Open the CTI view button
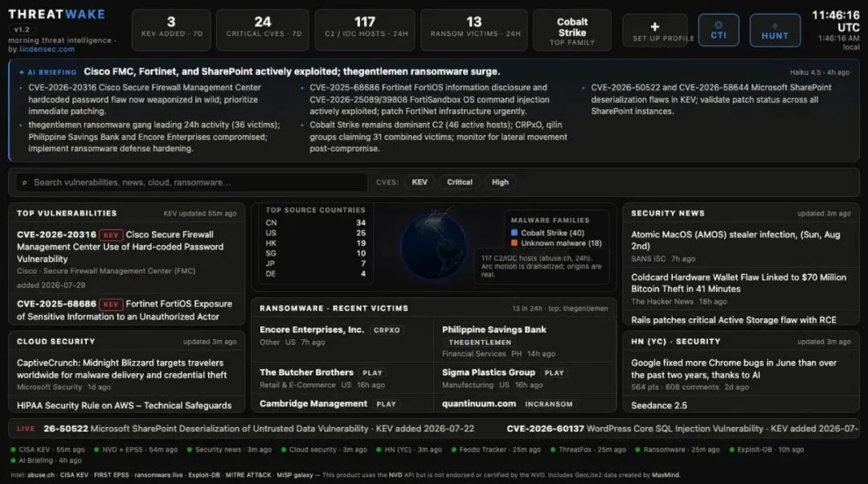The image size is (868, 484). pyautogui.click(x=718, y=30)
